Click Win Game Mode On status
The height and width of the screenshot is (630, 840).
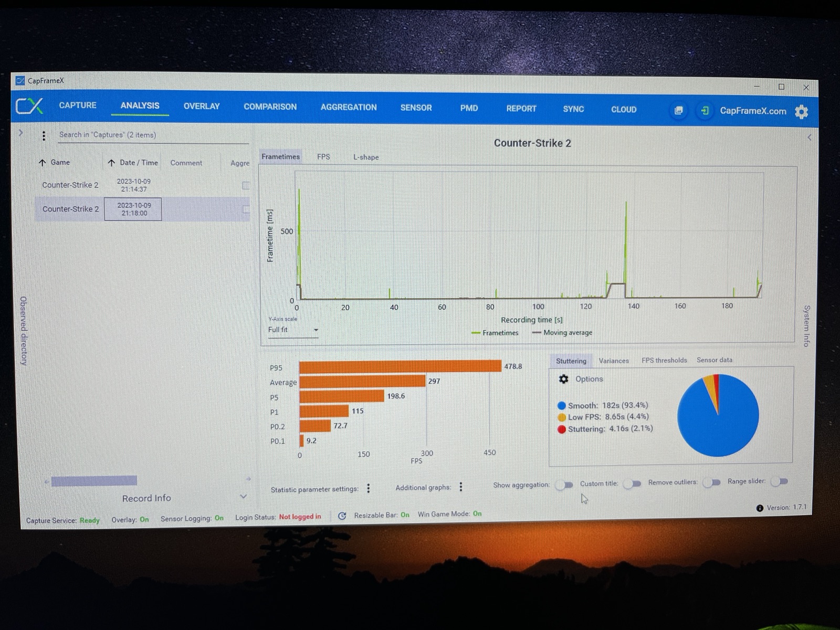(x=449, y=514)
